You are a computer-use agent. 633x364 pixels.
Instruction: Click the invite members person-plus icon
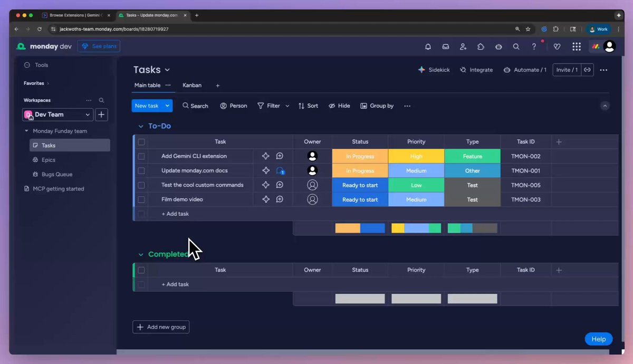click(x=463, y=46)
